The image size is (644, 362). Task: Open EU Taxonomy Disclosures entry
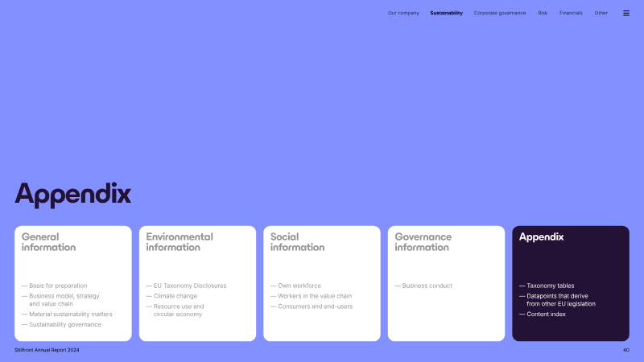point(190,286)
